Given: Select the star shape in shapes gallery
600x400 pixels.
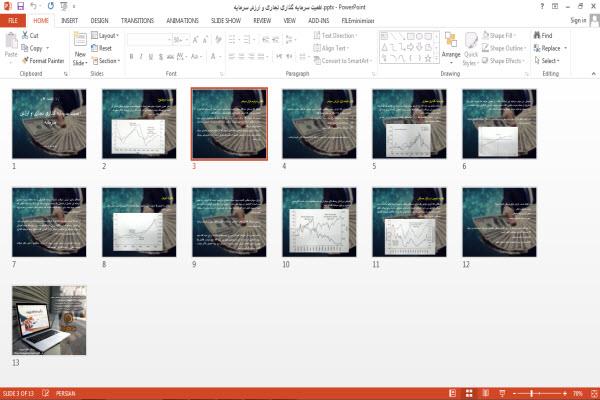Looking at the screenshot, I should (x=428, y=58).
